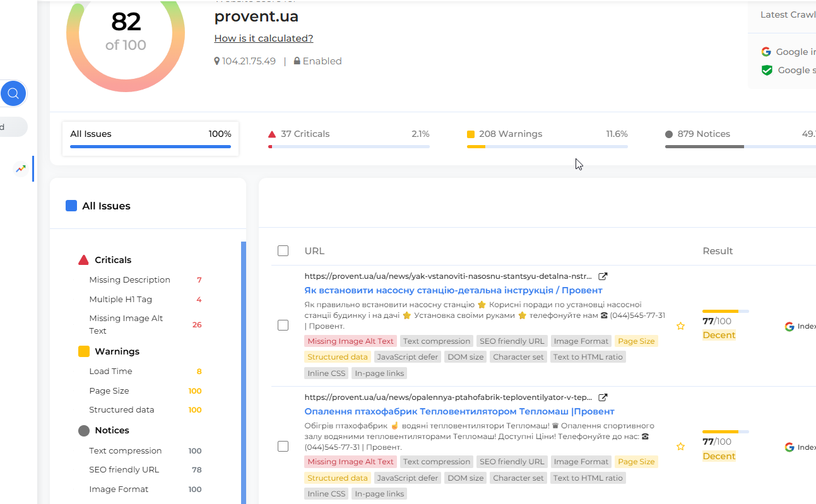Click Page Size tag in first result

pos(636,341)
